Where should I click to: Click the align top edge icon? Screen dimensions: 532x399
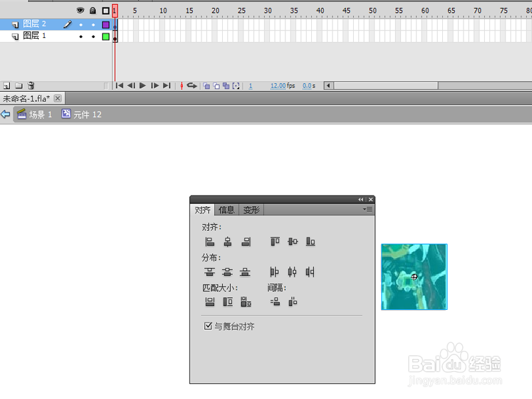tap(275, 241)
